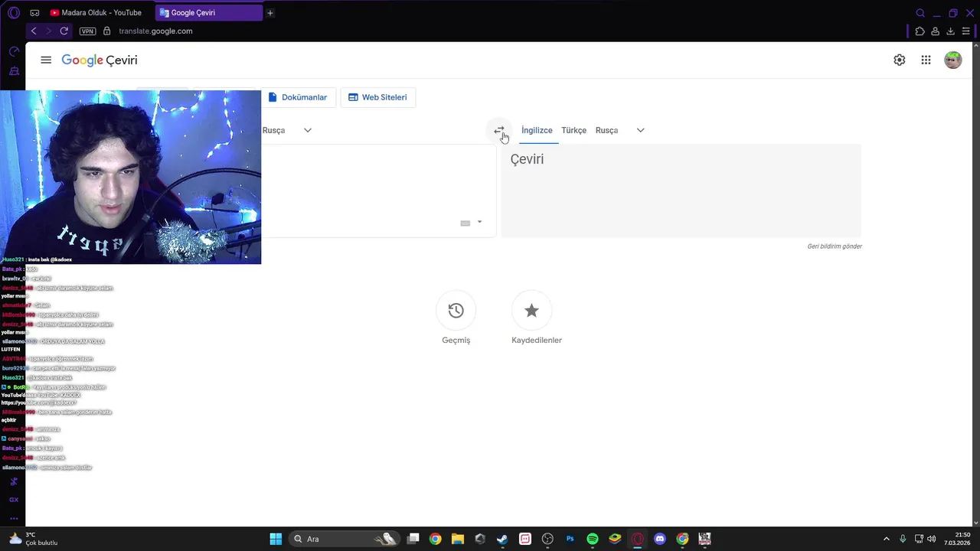The image size is (980, 551).
Task: Open Google Translate main menu hamburger
Action: 46,60
